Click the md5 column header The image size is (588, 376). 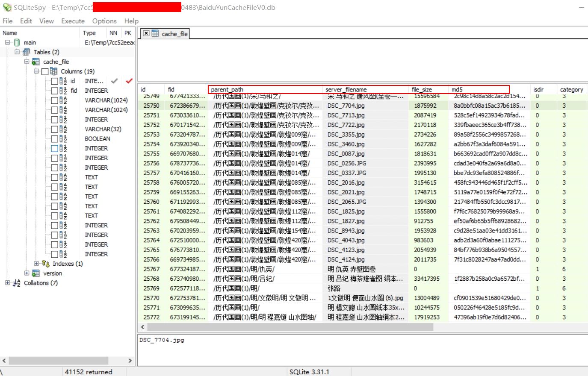coord(489,90)
